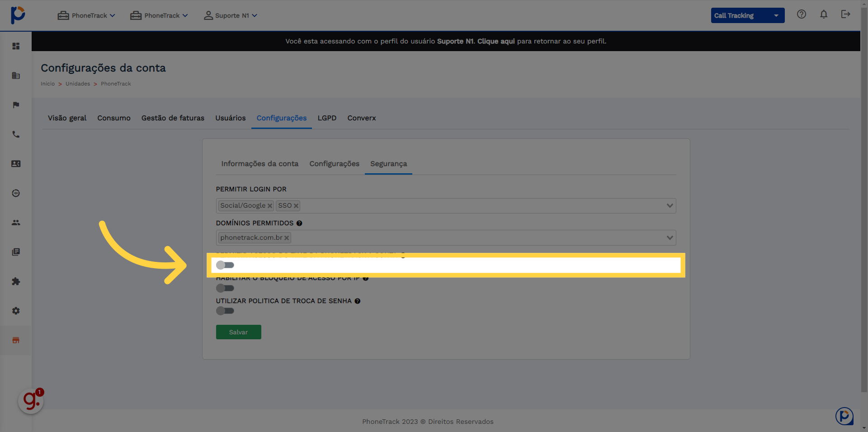Enable the IP access blocking toggle
The width and height of the screenshot is (868, 432).
(225, 288)
